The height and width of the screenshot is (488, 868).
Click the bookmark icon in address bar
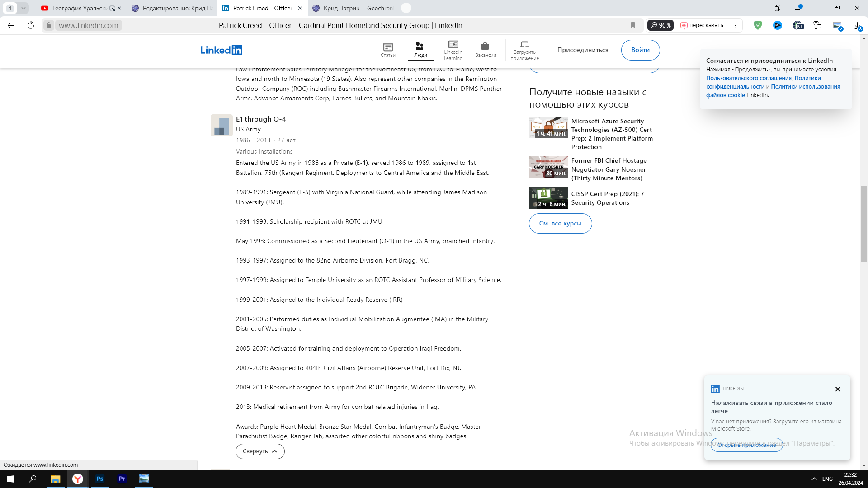(633, 25)
